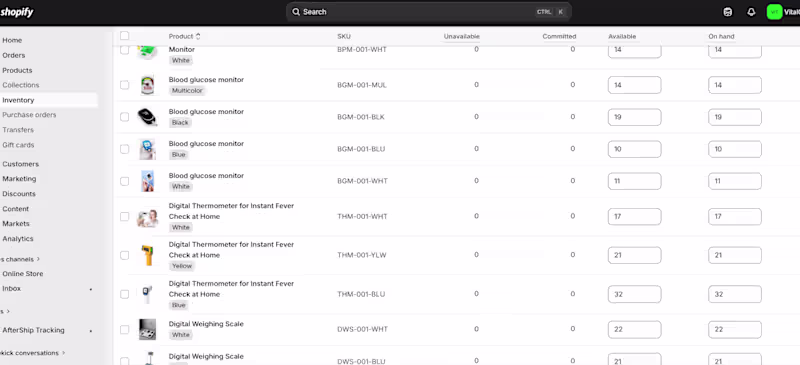
Task: Click the store icon beside the bell
Action: (728, 12)
